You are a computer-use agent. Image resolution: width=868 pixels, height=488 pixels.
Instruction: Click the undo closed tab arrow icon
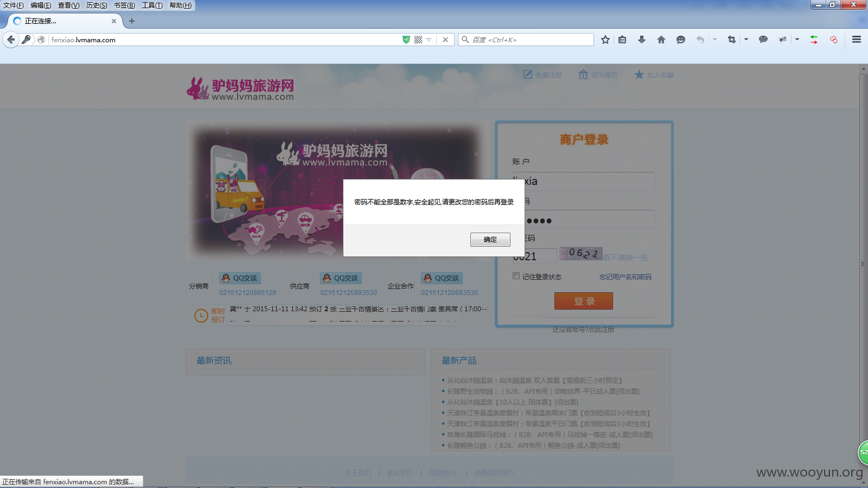[x=700, y=40]
